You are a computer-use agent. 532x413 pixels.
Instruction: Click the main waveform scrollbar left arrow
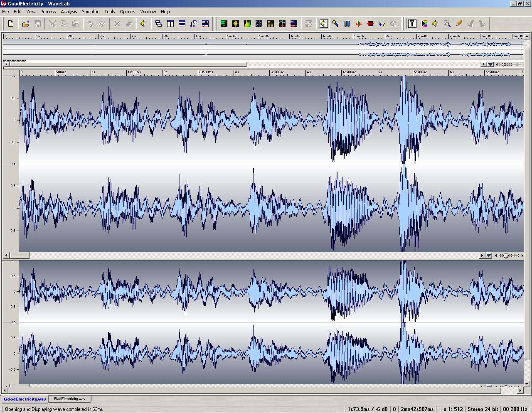point(6,256)
